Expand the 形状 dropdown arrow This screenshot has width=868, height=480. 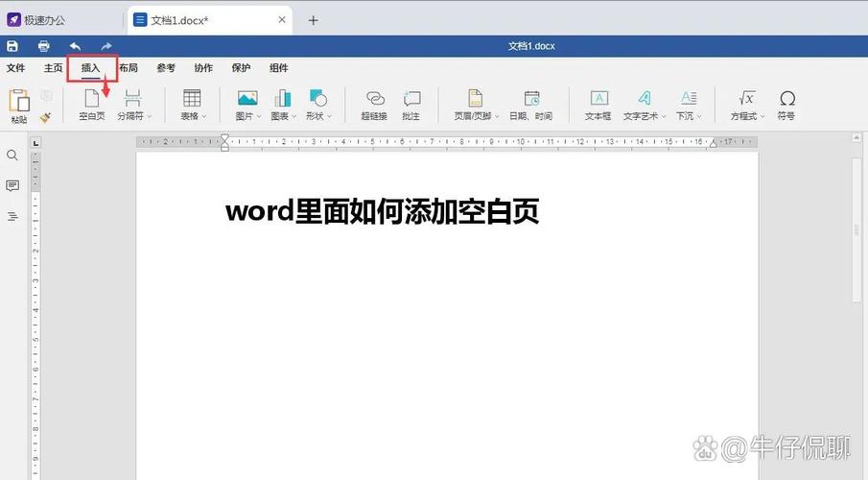point(329,116)
